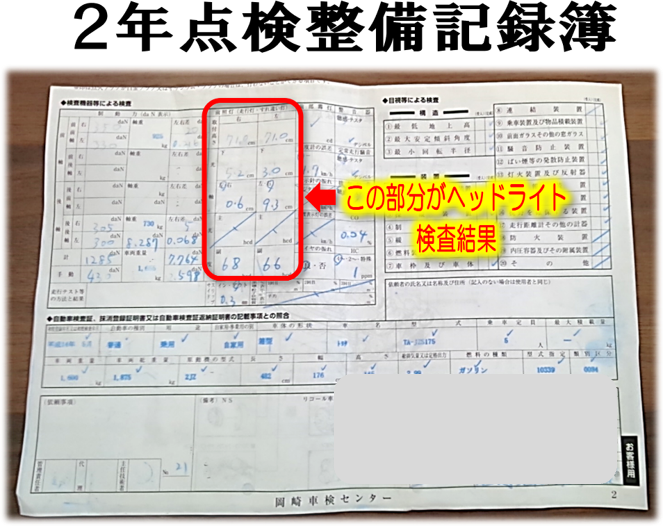Click the handwritten 66 in the red box

272,263
